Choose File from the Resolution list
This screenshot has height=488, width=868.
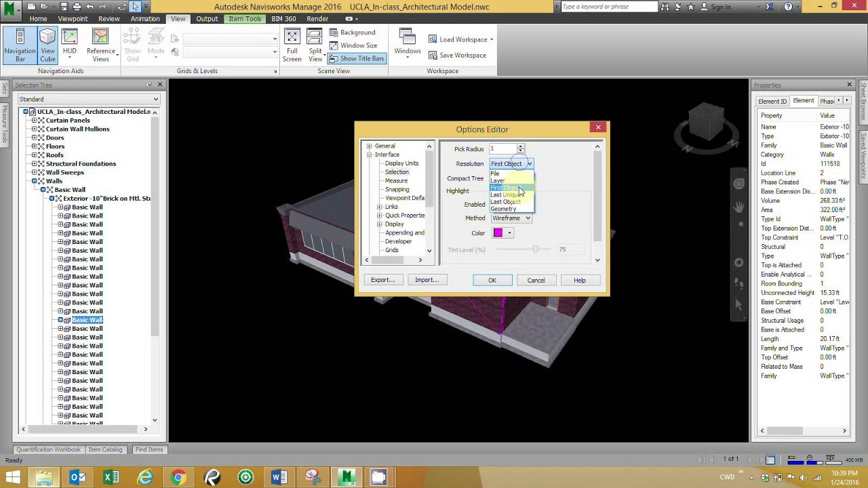tap(512, 174)
